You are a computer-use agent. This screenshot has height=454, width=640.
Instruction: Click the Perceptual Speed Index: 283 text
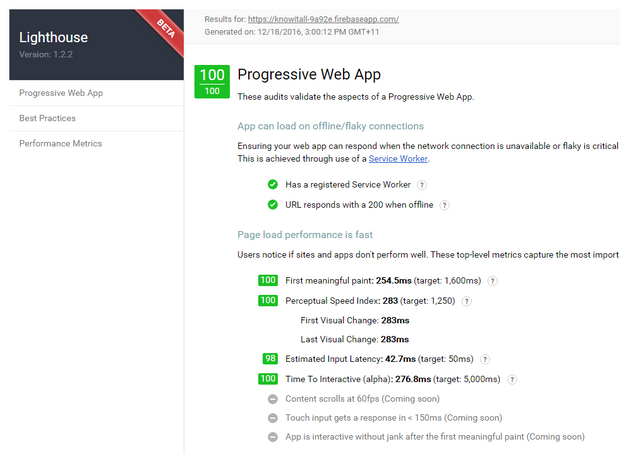(370, 301)
